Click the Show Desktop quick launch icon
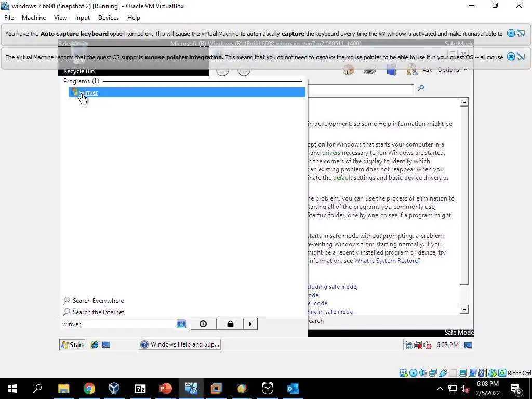The height and width of the screenshot is (399, 532). pyautogui.click(x=106, y=345)
